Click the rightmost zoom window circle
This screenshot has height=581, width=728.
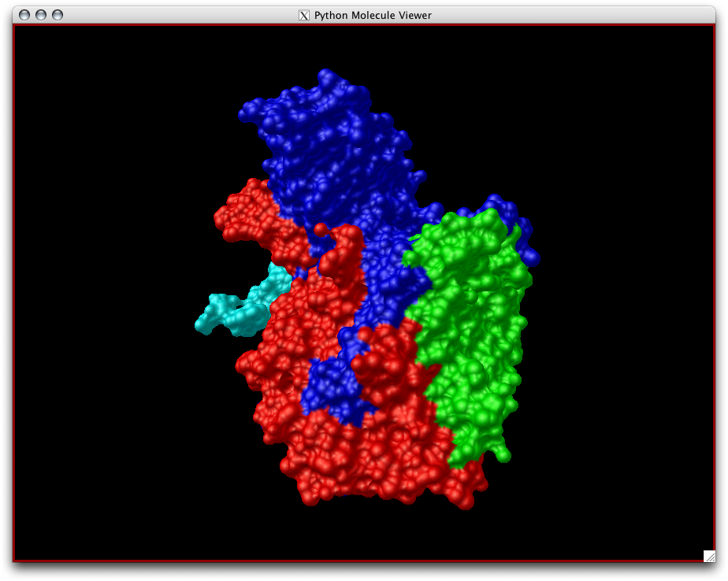point(56,14)
